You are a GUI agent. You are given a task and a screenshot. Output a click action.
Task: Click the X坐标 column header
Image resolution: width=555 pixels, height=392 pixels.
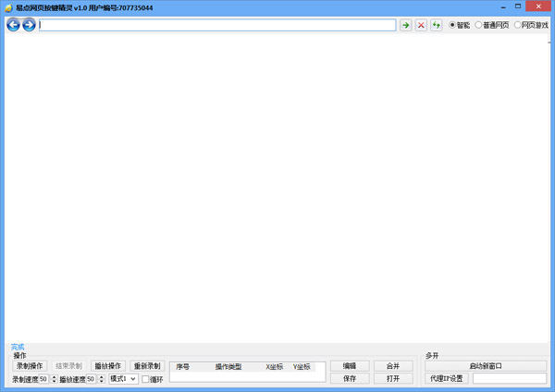pos(275,367)
